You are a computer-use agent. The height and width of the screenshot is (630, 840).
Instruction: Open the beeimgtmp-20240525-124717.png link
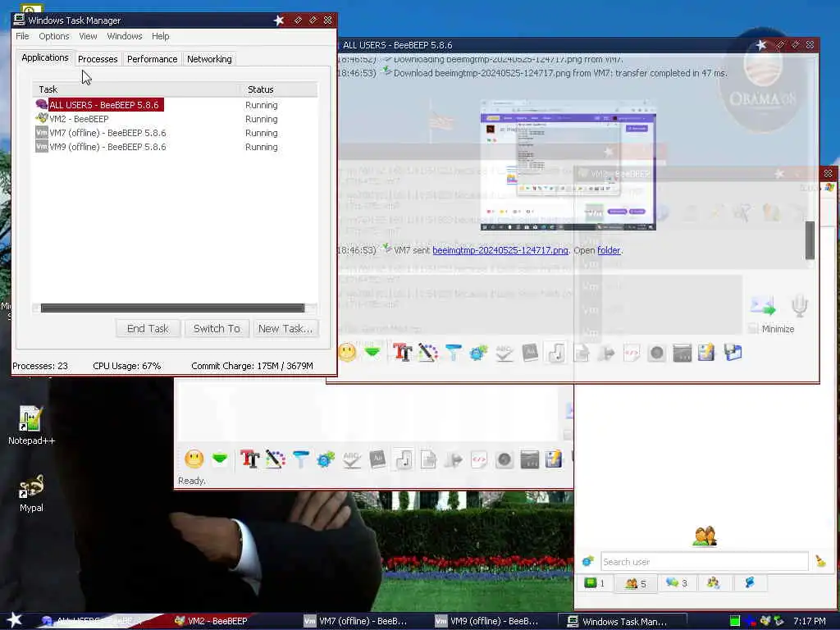500,250
